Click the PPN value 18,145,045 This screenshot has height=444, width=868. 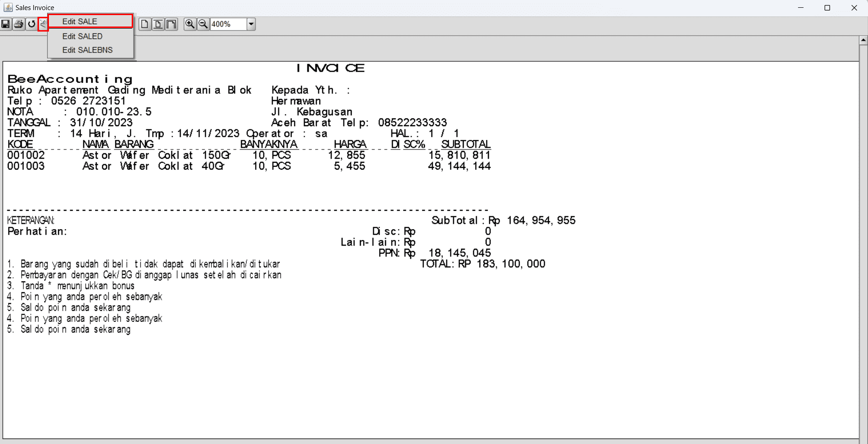pos(459,253)
